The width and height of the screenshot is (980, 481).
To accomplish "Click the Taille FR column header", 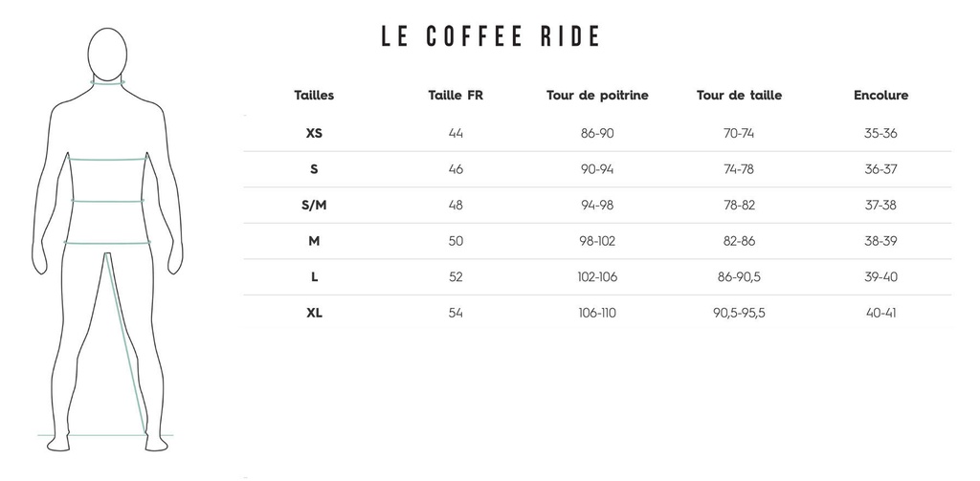I will 456,96.
